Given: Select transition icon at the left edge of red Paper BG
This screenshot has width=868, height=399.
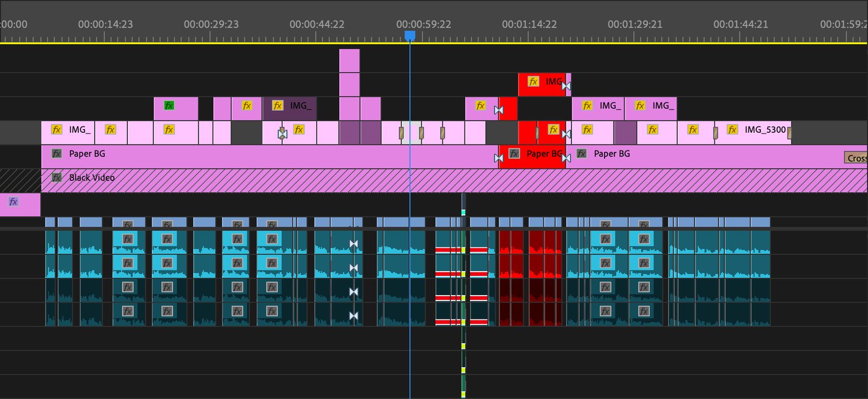Looking at the screenshot, I should (x=499, y=158).
